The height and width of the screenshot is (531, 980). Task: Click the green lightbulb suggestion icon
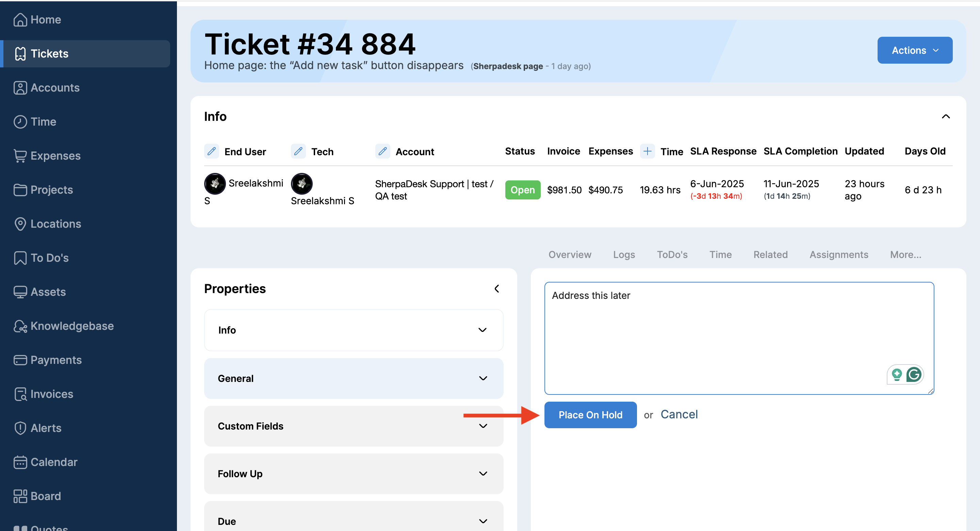(x=897, y=374)
